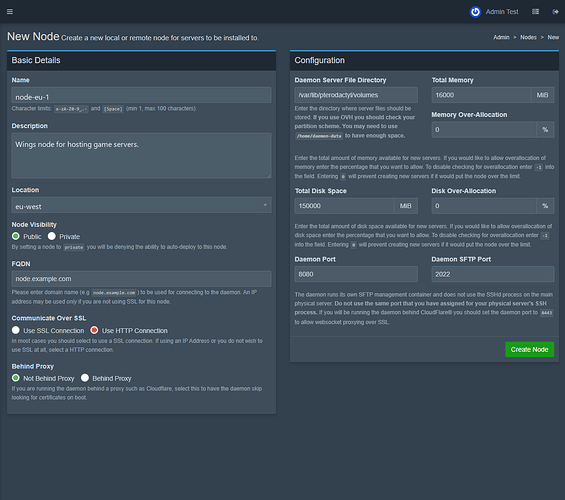Click the MiB unit label beside Total Memory
The height and width of the screenshot is (500, 565).
(x=542, y=95)
